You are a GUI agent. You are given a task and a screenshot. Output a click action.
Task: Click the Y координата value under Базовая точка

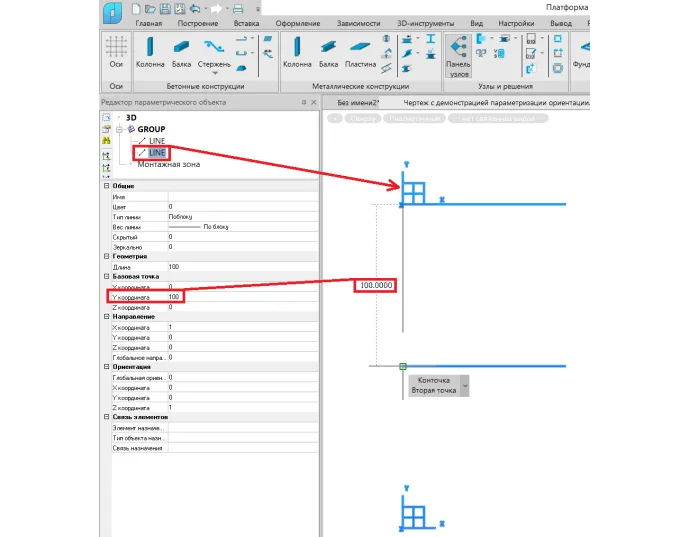tap(243, 297)
